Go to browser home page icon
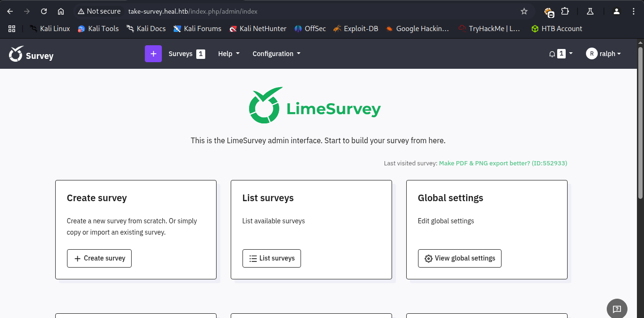Viewport: 644px width, 318px height. 61,11
